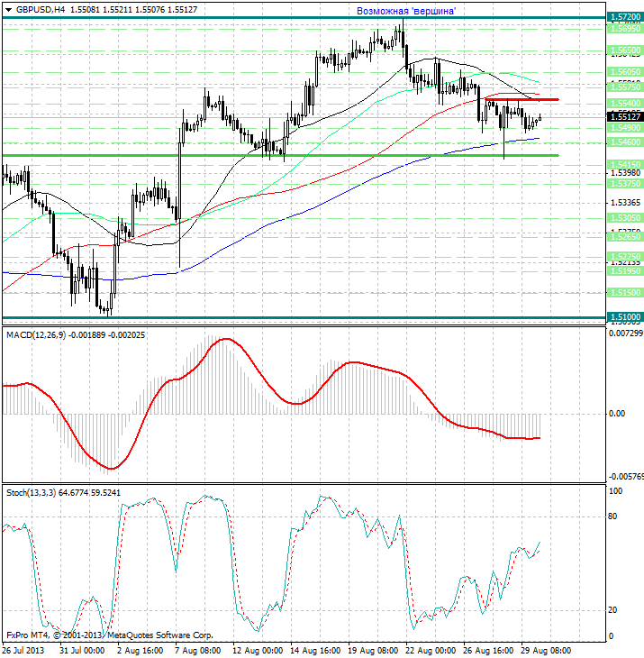The height and width of the screenshot is (658, 644).
Task: Click the 14 Aug 16:00 time label
Action: 315,651
